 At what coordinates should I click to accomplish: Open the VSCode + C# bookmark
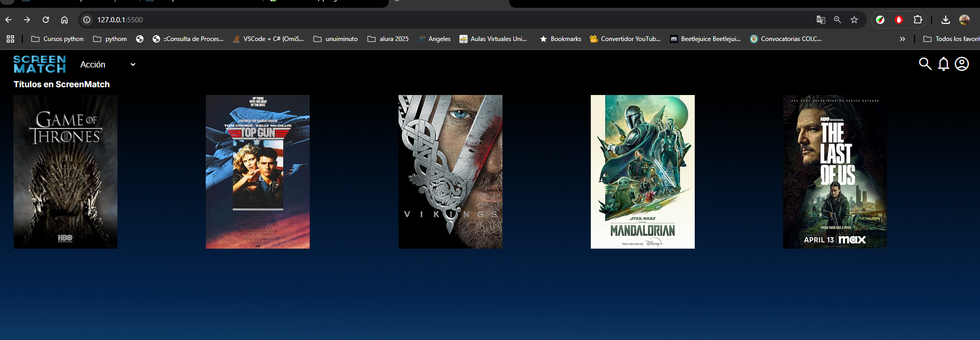[x=268, y=39]
